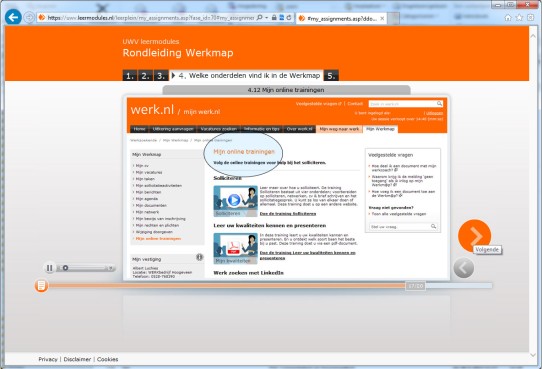Open Uitkering aanvragen menu item
542x369 pixels.
173,129
